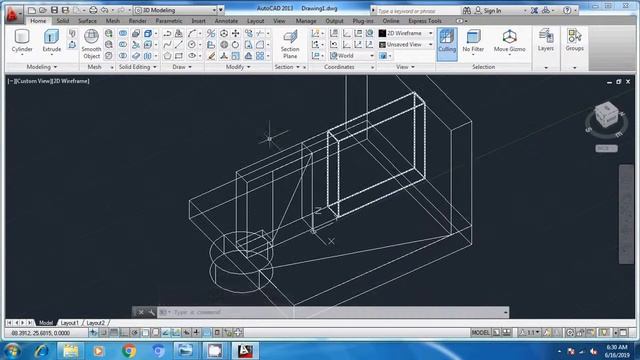
Task: Click the Windows Start button
Action: 12,351
